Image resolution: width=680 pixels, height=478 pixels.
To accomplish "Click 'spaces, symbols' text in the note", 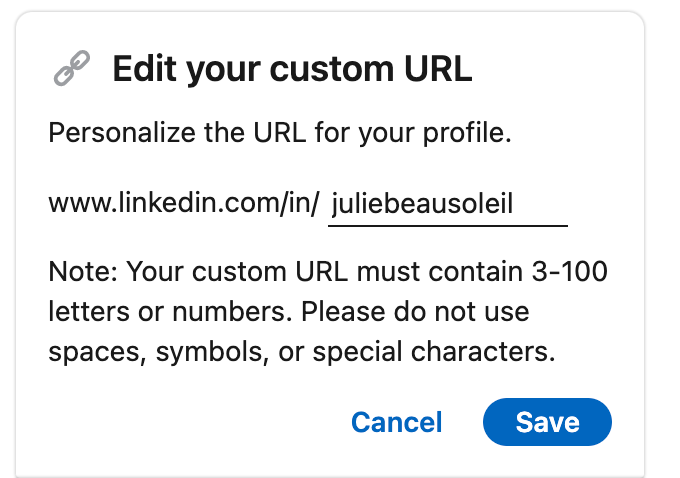I will tap(130, 351).
